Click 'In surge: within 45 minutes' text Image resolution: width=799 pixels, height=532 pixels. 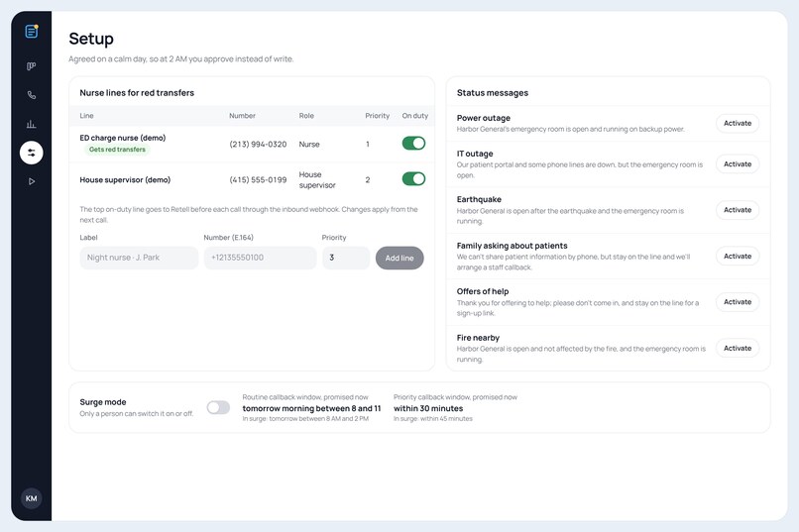433,418
